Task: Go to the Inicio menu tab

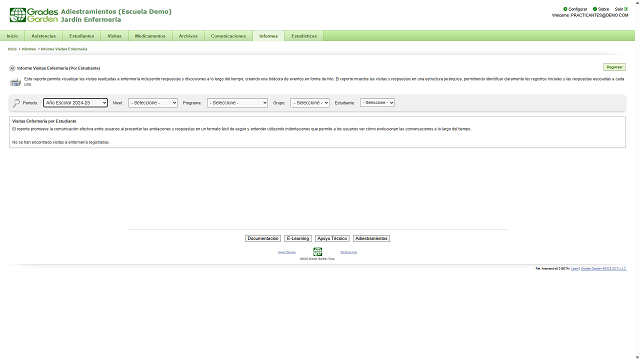Action: pos(12,36)
